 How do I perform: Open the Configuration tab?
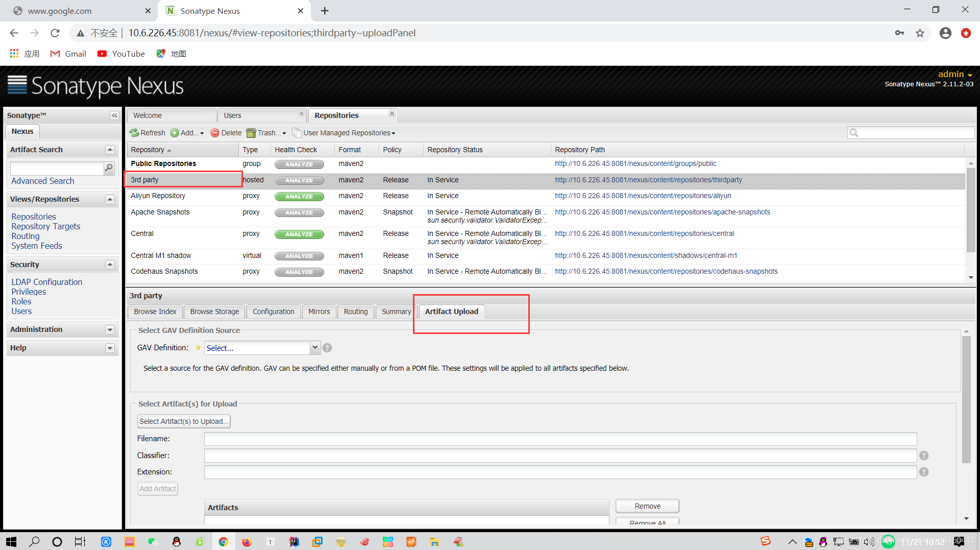pyautogui.click(x=274, y=312)
